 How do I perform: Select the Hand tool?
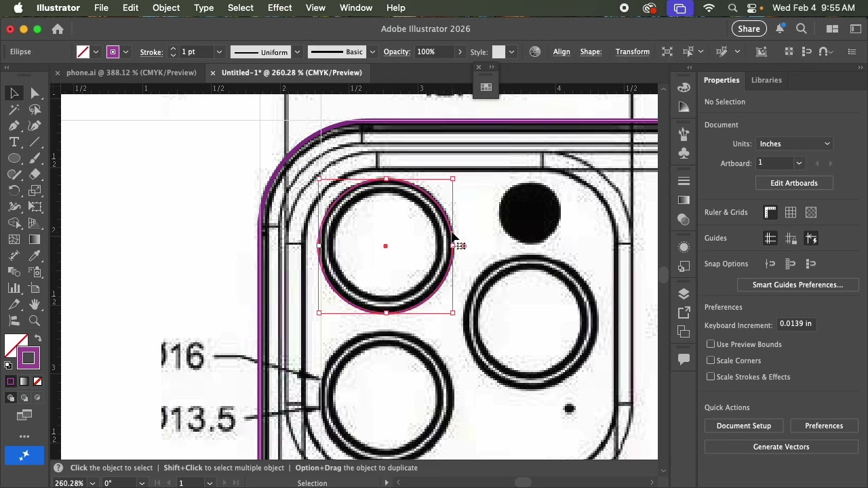(35, 304)
